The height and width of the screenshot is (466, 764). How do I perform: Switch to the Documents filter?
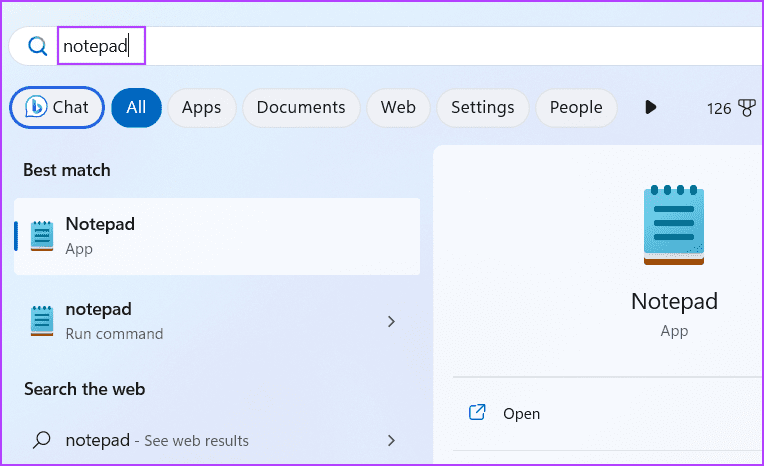(x=301, y=107)
